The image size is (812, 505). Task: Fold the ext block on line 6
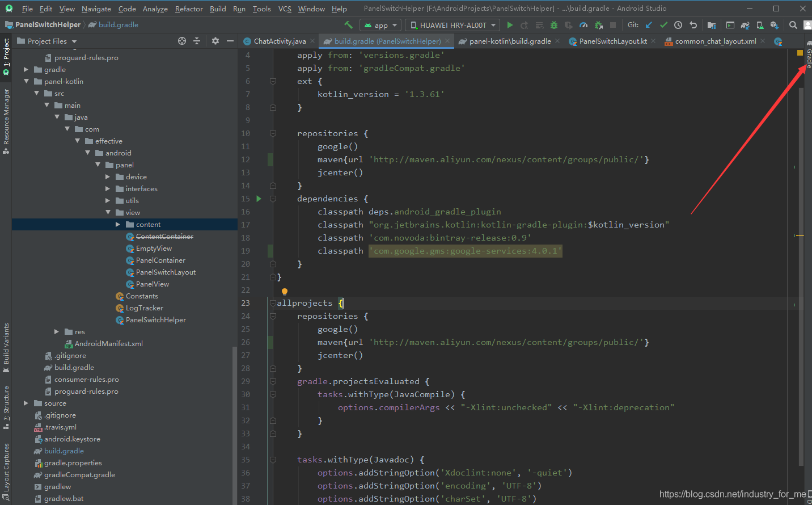pyautogui.click(x=273, y=81)
